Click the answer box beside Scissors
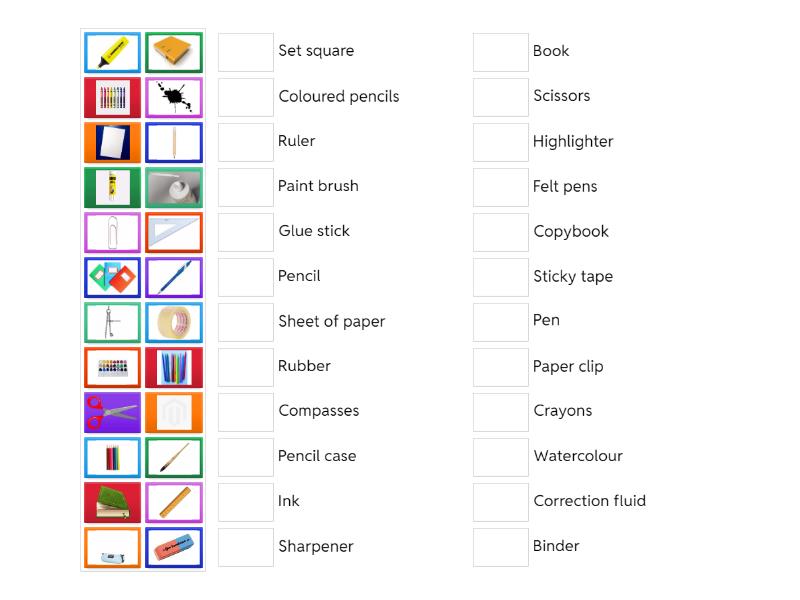 click(500, 96)
